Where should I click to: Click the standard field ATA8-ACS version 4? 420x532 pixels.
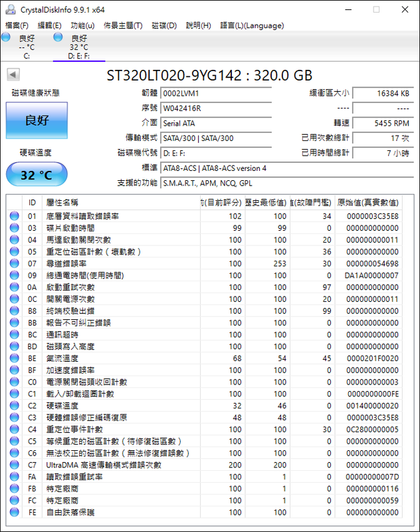tap(287, 168)
